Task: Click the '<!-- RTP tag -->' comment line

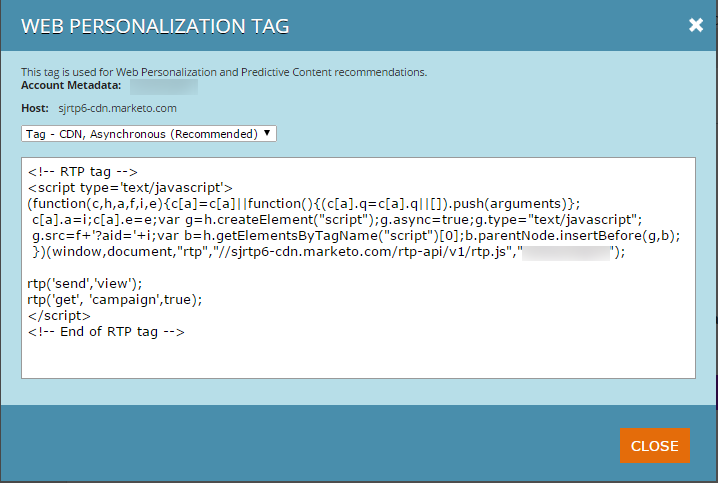Action: [x=82, y=172]
